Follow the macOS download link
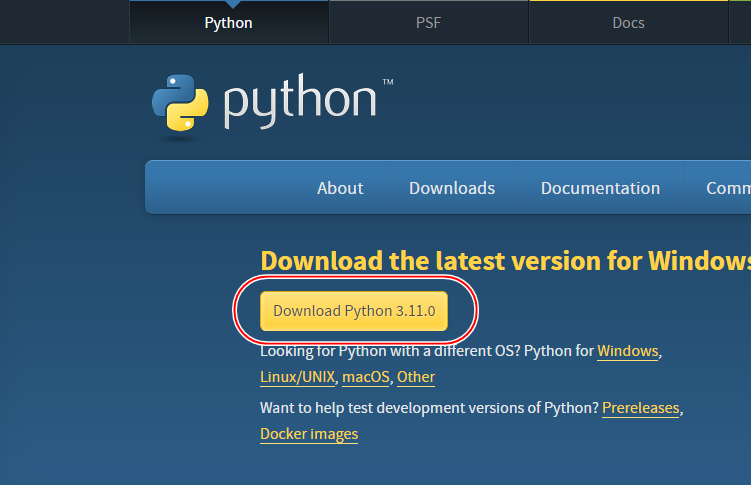The width and height of the screenshot is (751, 485). [x=366, y=377]
